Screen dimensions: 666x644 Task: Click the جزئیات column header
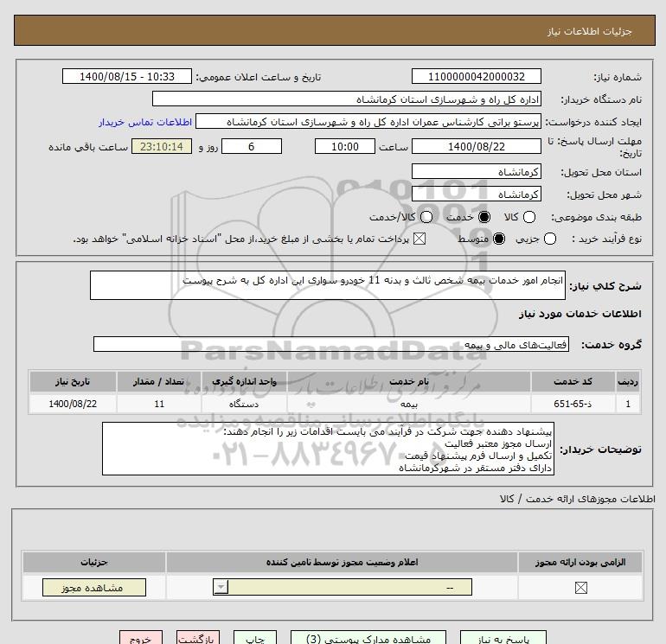pyautogui.click(x=94, y=562)
